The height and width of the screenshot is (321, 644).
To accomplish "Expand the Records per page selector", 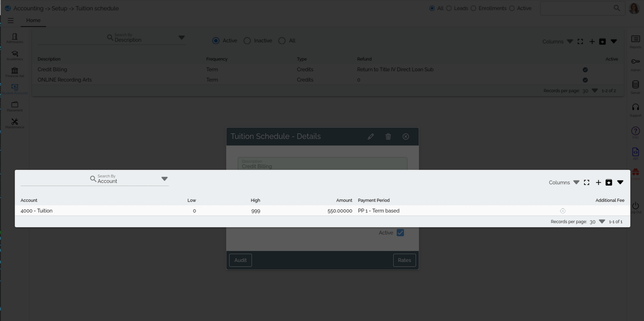I will pos(602,222).
